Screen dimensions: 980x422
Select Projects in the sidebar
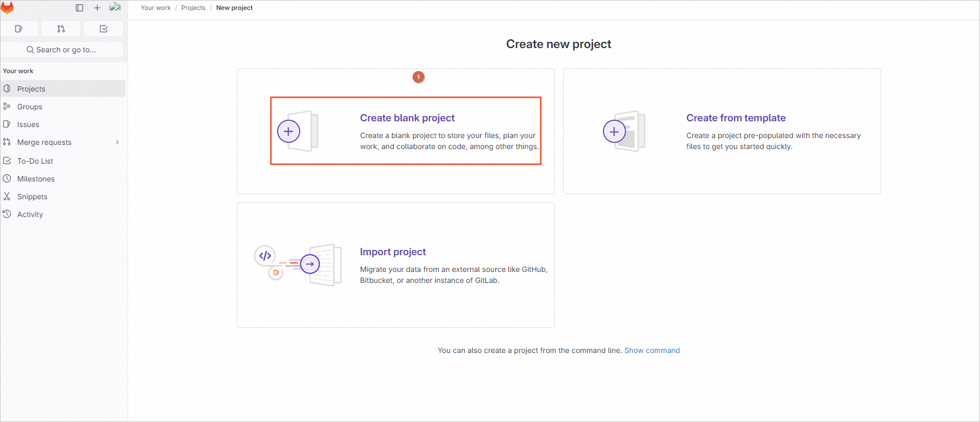click(x=31, y=89)
